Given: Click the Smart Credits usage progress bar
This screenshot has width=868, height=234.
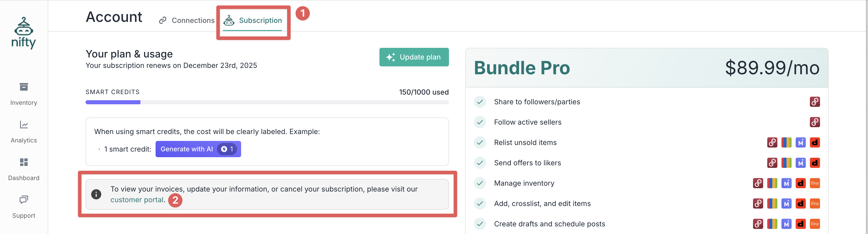Looking at the screenshot, I should 267,102.
